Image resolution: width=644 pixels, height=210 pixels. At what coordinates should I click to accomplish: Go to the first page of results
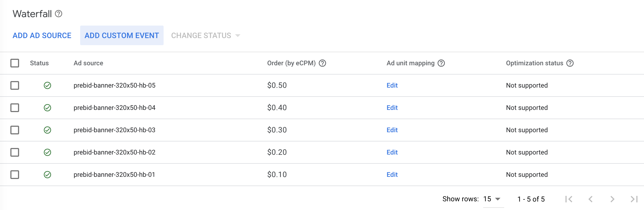(569, 199)
